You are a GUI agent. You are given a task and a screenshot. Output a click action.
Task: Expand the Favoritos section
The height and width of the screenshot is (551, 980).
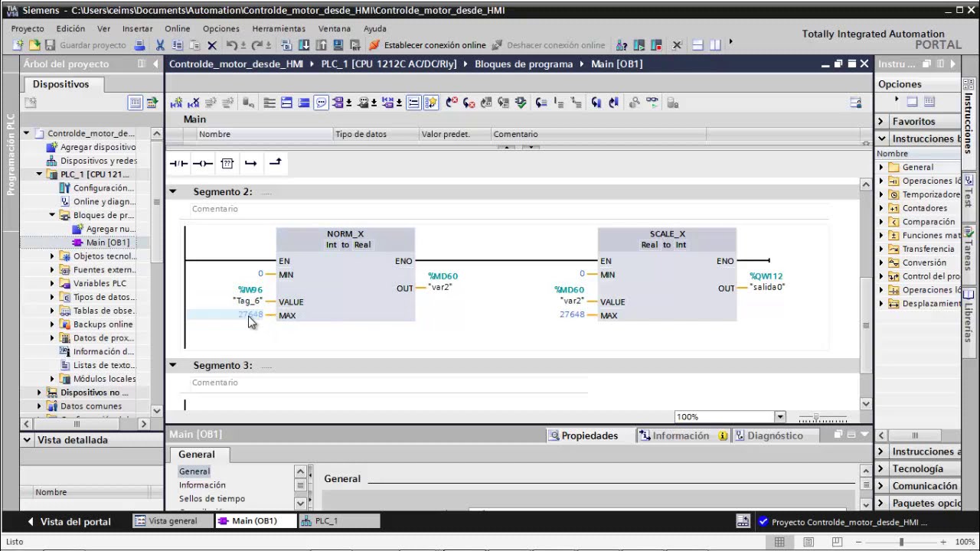[x=880, y=121]
